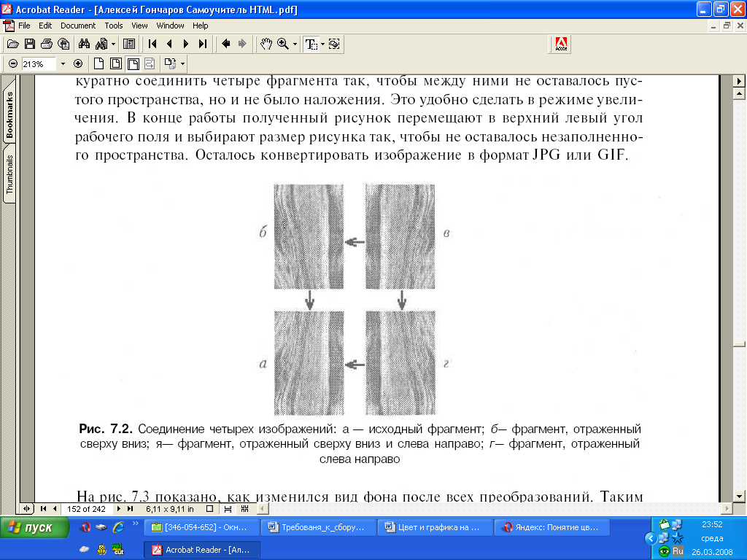Screen dimensions: 747x560
Task: Open the Rotate View dropdown arrow
Action: pos(182,63)
